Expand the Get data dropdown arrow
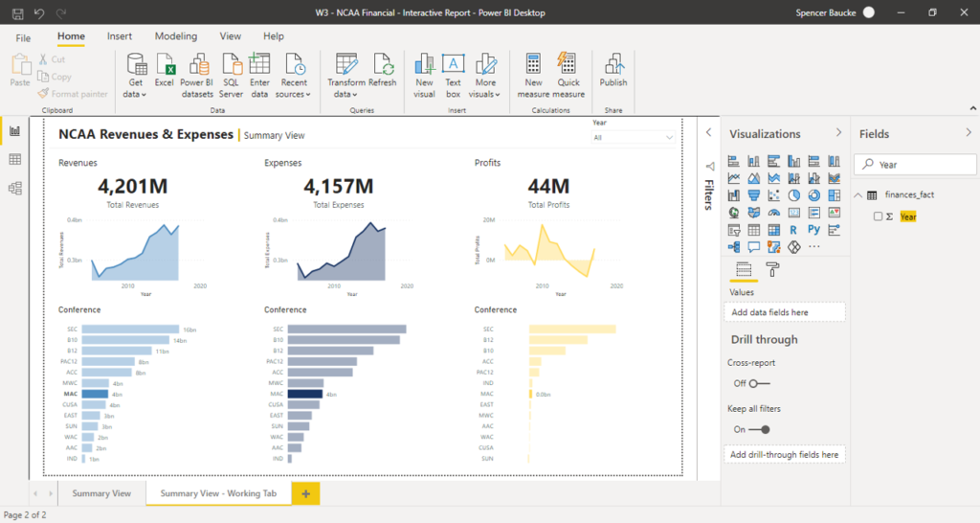Screen dimensions: 980x523 click(142, 95)
